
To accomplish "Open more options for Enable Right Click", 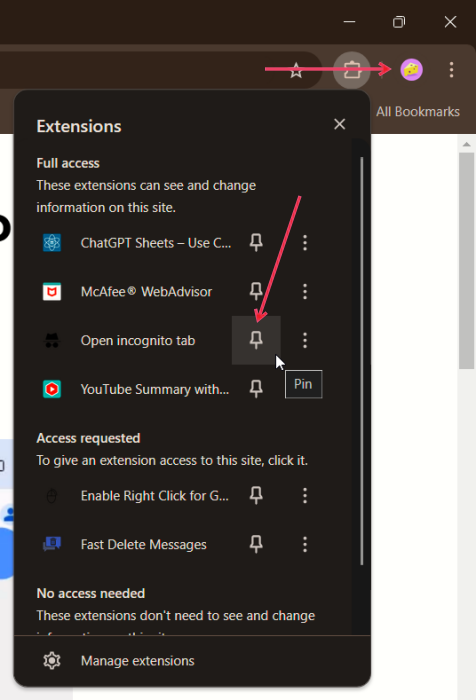I will tap(305, 495).
